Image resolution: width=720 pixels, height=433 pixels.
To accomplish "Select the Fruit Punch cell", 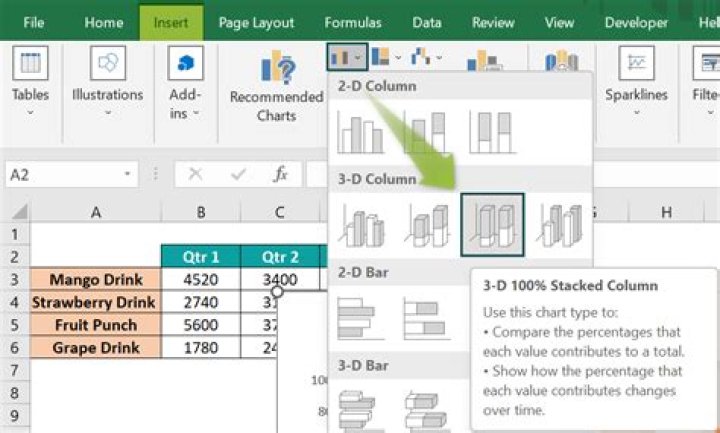I will tap(96, 324).
